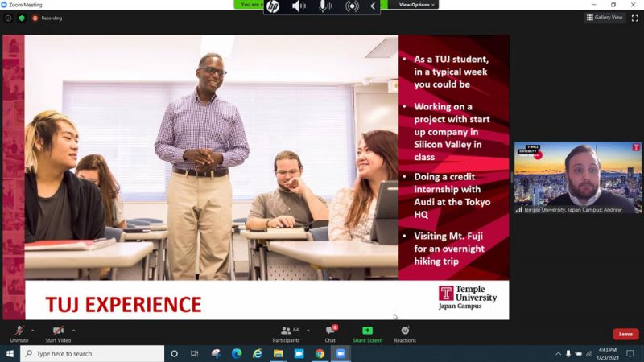The width and height of the screenshot is (644, 362).
Task: Unmute the microphone in Zoom
Action: pos(19,334)
